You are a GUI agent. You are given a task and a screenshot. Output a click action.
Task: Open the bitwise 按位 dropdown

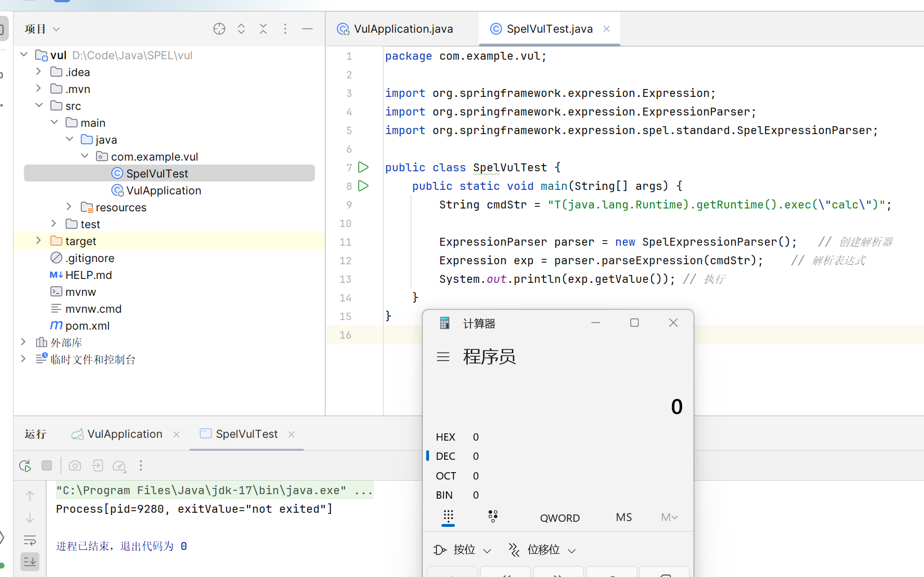click(x=462, y=550)
